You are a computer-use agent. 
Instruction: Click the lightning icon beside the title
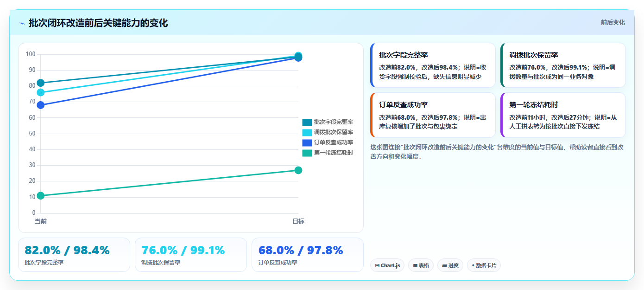(22, 23)
